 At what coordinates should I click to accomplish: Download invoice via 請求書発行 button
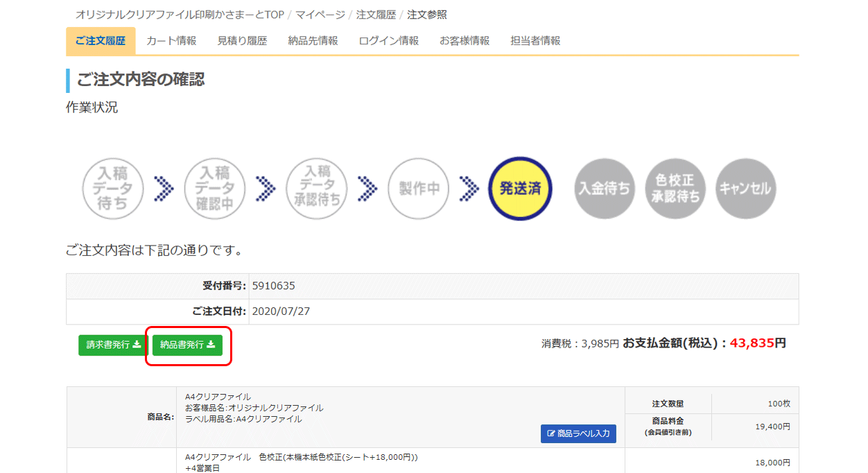point(113,345)
